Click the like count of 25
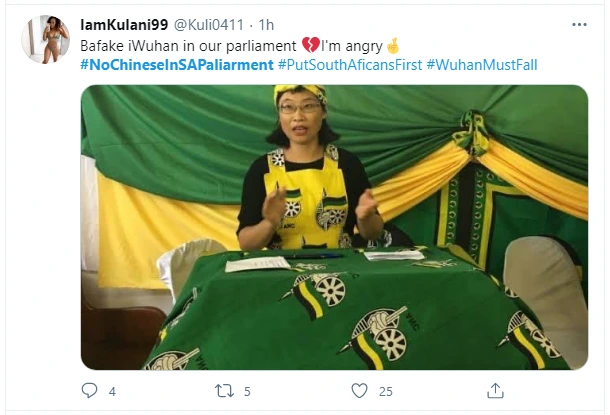Screen dimensions: 610x415 coord(385,390)
